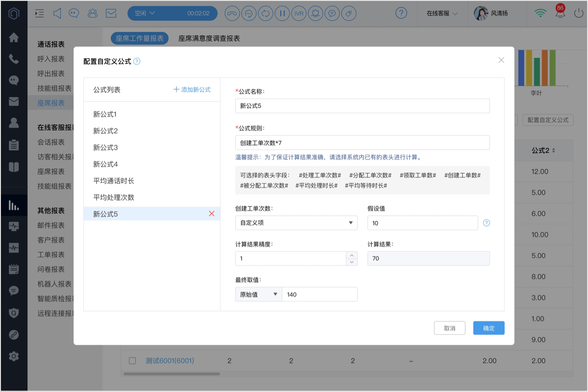Open the IVR transfer icon
The height and width of the screenshot is (392, 588).
[x=299, y=13]
